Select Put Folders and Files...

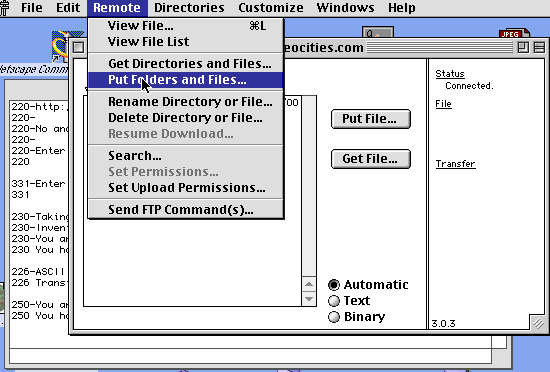(x=186, y=80)
